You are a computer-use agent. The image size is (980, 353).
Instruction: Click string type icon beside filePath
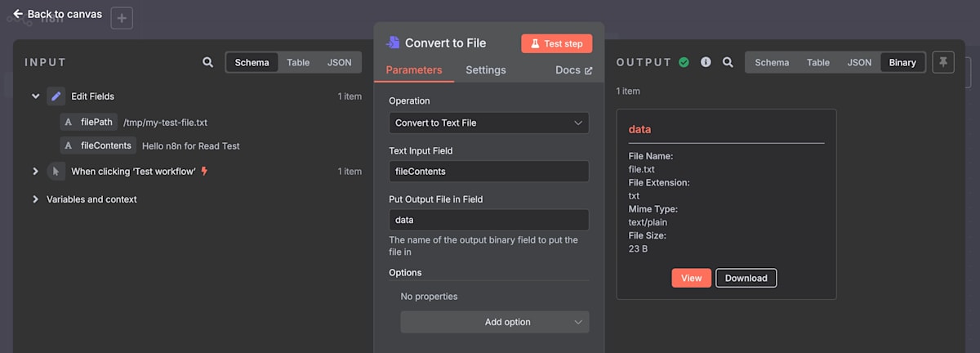69,123
